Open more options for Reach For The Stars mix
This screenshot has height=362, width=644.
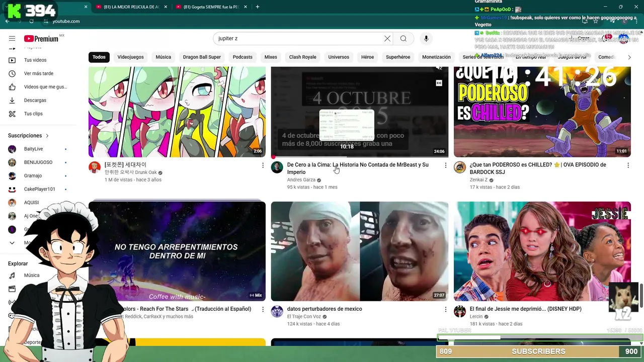263,309
